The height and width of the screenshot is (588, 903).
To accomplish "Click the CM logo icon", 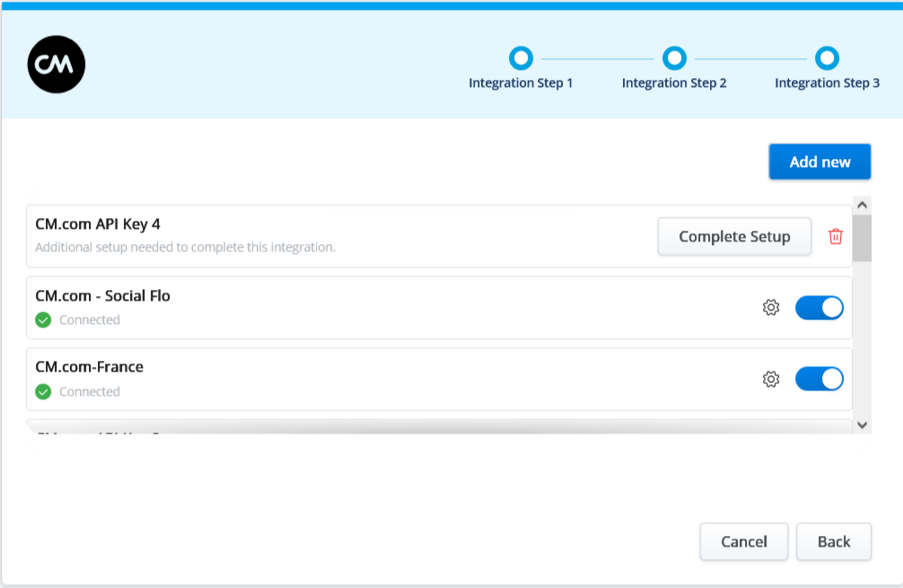I will [57, 65].
